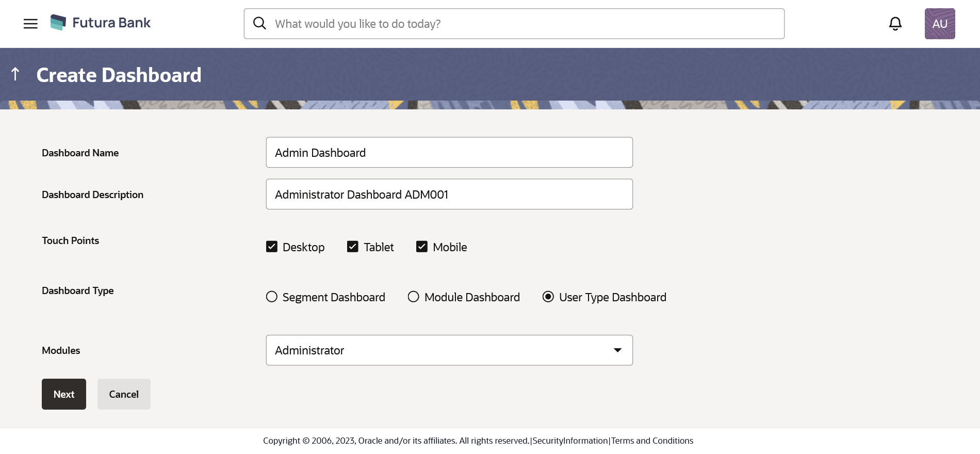The image size is (980, 454).
Task: Open the SecurityInformation footer link
Action: coord(570,441)
